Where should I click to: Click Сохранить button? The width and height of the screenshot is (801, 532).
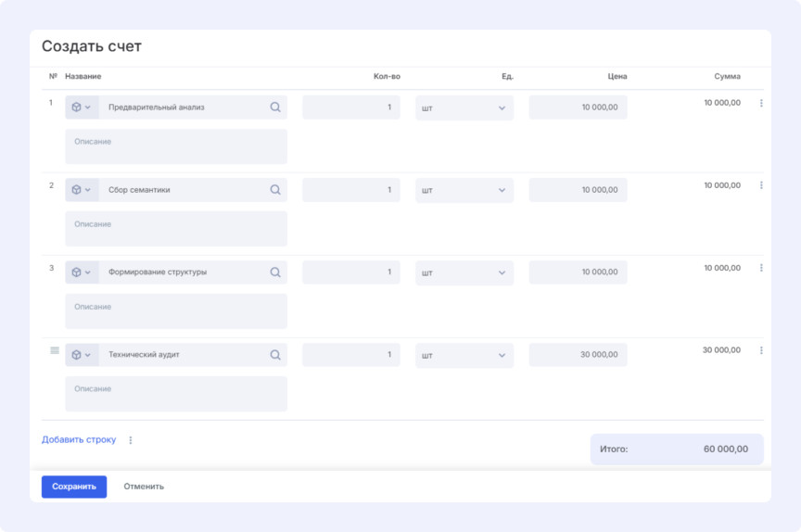pos(74,487)
